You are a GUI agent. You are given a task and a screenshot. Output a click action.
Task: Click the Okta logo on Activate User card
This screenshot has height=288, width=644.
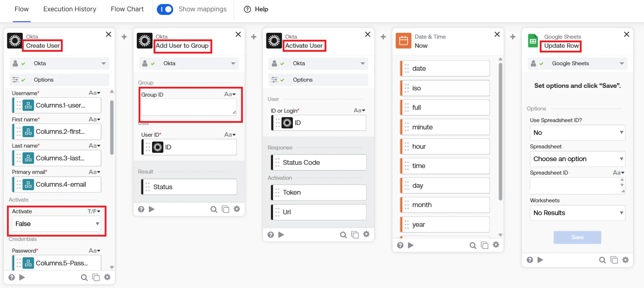pyautogui.click(x=274, y=41)
